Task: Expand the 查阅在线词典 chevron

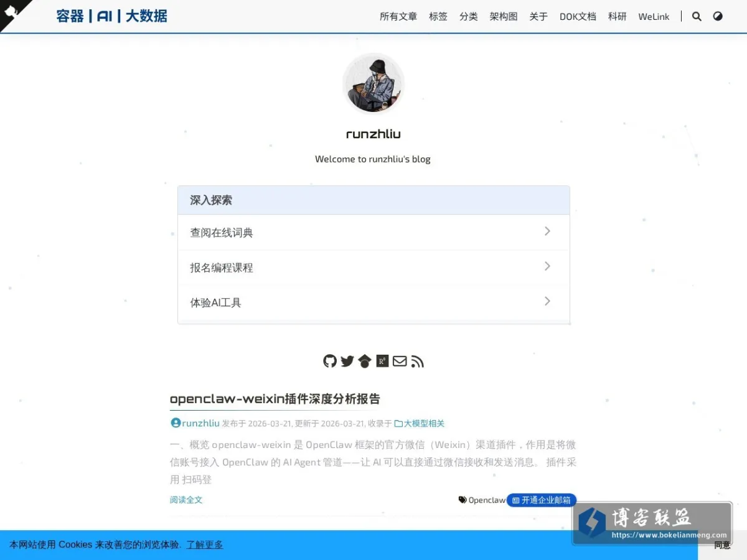Action: [x=547, y=231]
